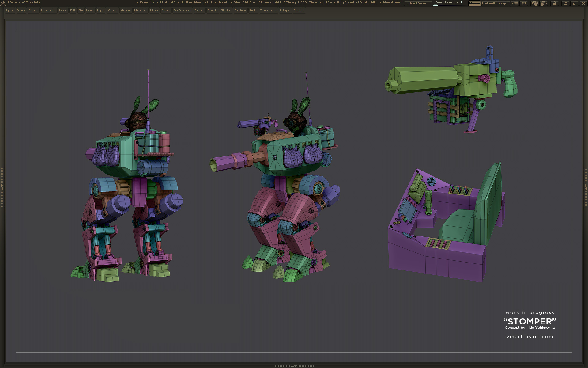
Task: Click the Active Mem 3917 status text
Action: [x=197, y=2]
